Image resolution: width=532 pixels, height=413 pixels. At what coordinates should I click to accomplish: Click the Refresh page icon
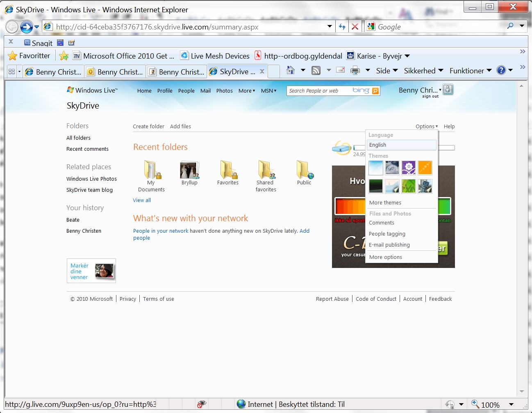[x=342, y=27]
